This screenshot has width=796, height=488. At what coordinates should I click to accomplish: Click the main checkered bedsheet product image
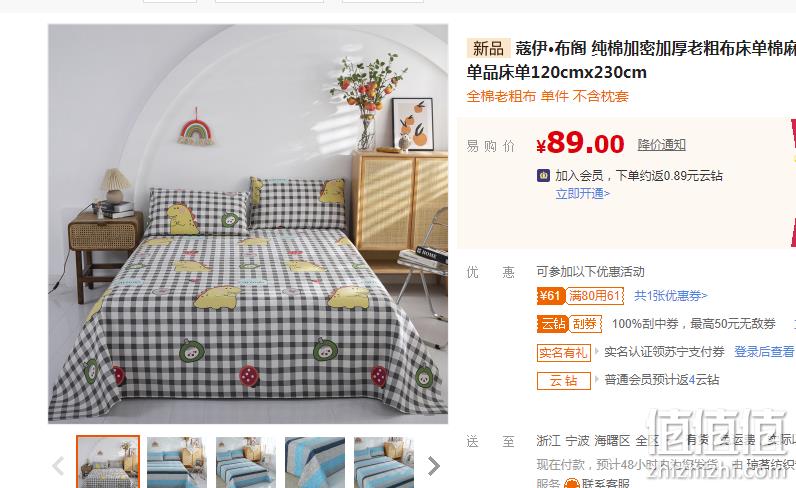(248, 224)
